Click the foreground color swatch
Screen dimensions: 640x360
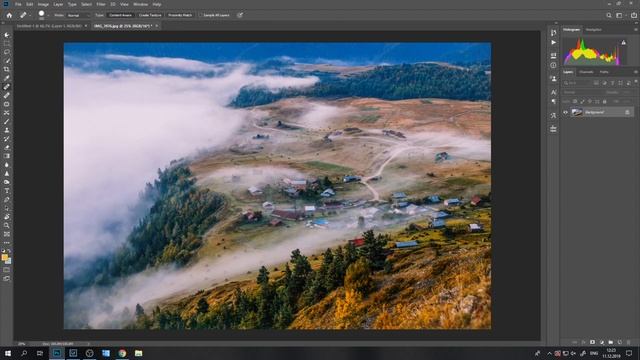point(4,257)
